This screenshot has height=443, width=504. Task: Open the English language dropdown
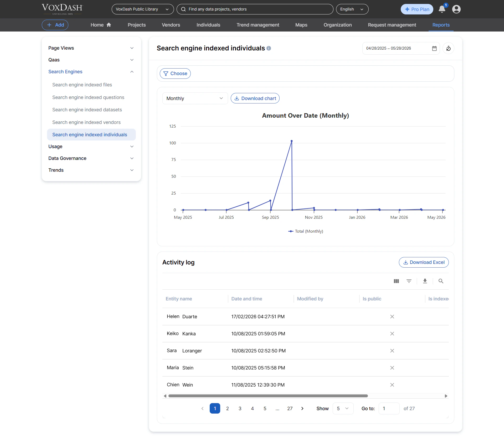pyautogui.click(x=352, y=9)
